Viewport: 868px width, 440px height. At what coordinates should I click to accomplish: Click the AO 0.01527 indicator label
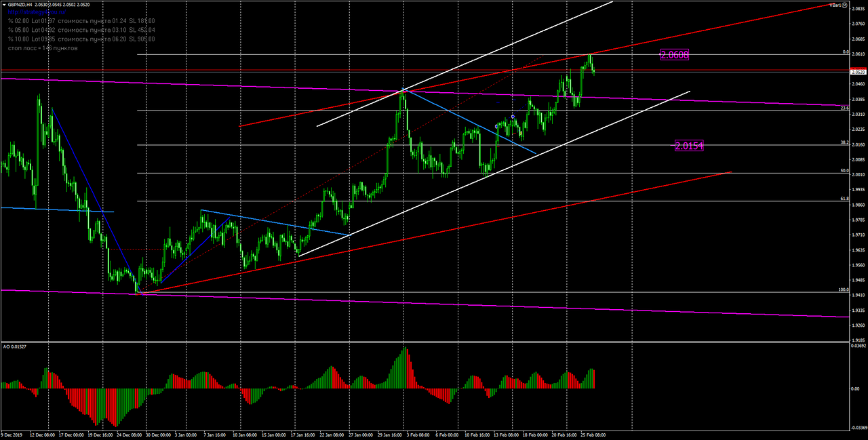(16, 346)
